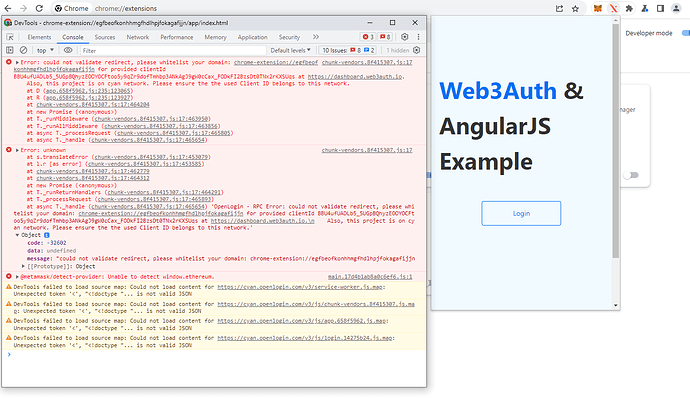The width and height of the screenshot is (690, 407).
Task: Open the Sources tab
Action: [105, 37]
